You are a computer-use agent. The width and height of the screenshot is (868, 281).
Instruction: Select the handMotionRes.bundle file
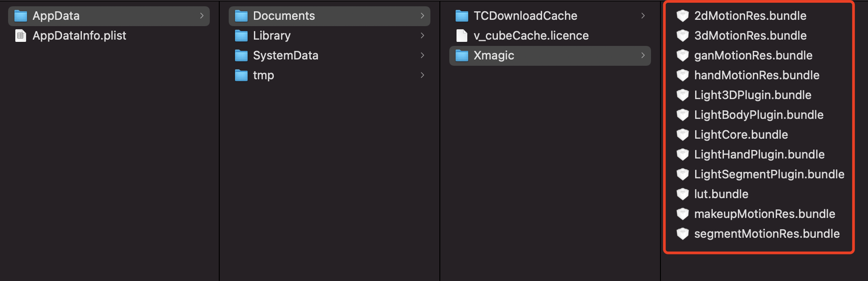(x=756, y=75)
